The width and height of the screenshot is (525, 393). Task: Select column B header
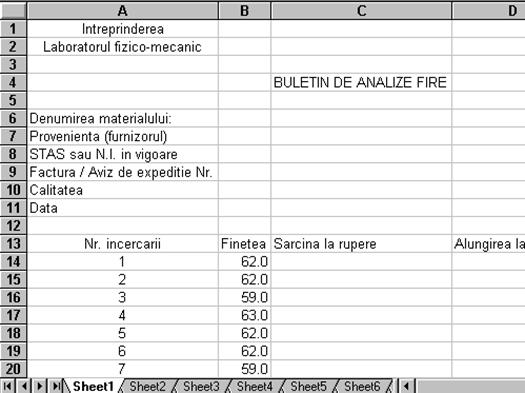244,11
